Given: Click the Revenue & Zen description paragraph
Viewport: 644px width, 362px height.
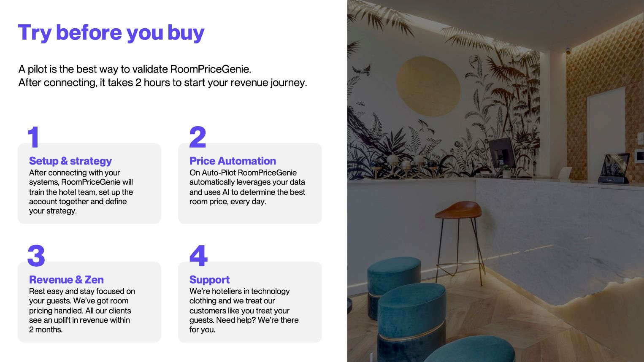Looking at the screenshot, I should point(82,310).
